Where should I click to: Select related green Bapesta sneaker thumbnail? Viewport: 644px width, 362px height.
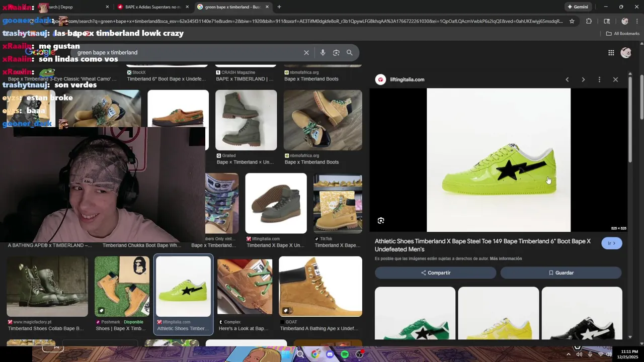pos(415,313)
